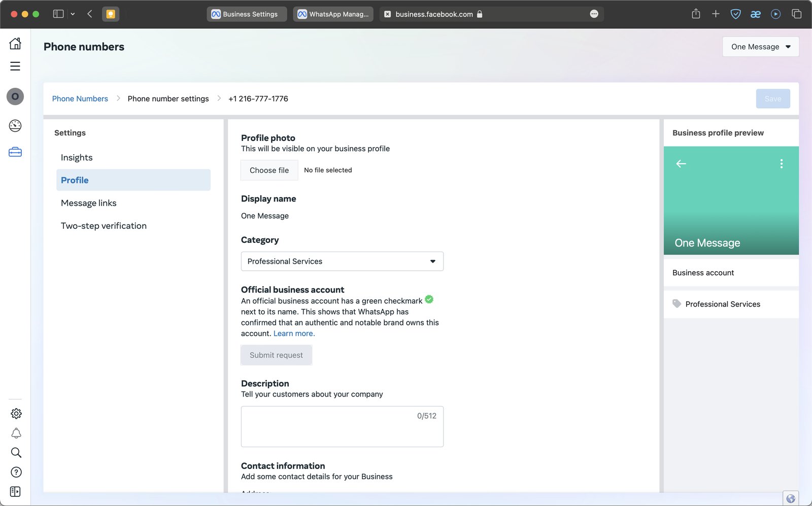Open page options ellipsis in address bar
The height and width of the screenshot is (506, 812).
tap(594, 14)
